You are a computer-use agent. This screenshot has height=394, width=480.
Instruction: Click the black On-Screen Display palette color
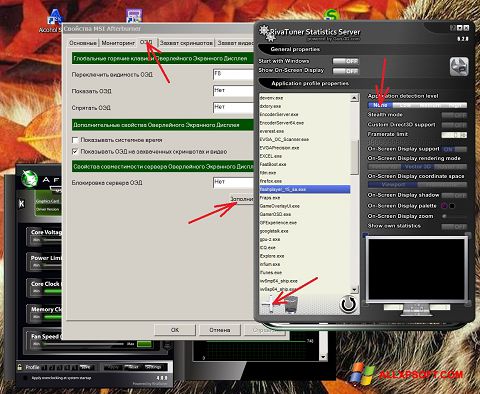pyautogui.click(x=452, y=206)
